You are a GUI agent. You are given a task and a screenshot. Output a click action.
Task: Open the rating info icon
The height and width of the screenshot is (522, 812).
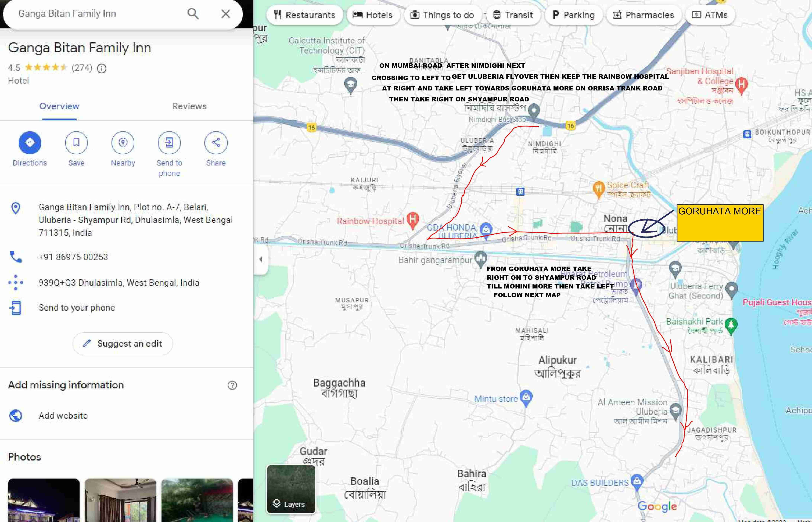point(102,69)
